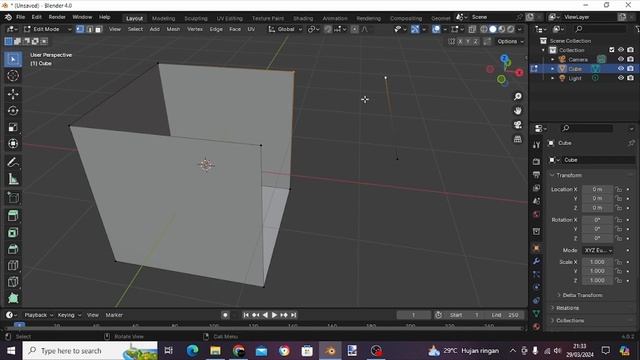The width and height of the screenshot is (640, 360).
Task: Switch to edge select mode
Action: (89, 29)
